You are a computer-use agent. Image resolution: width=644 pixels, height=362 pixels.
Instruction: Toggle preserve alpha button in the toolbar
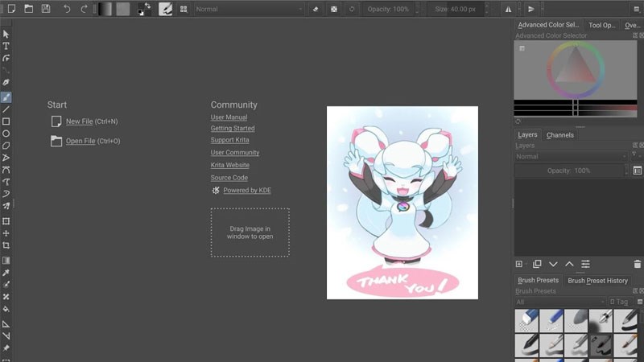coord(334,9)
